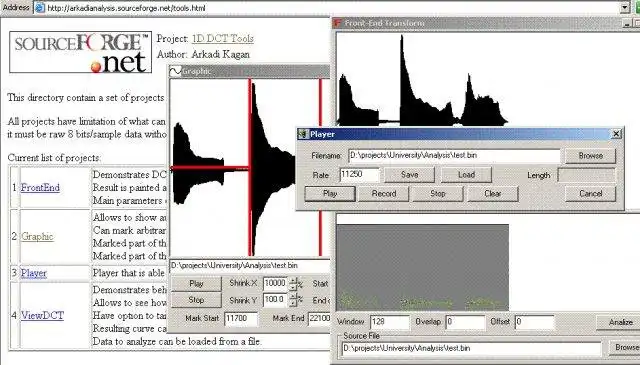Focus the Shrink X field

[276, 283]
